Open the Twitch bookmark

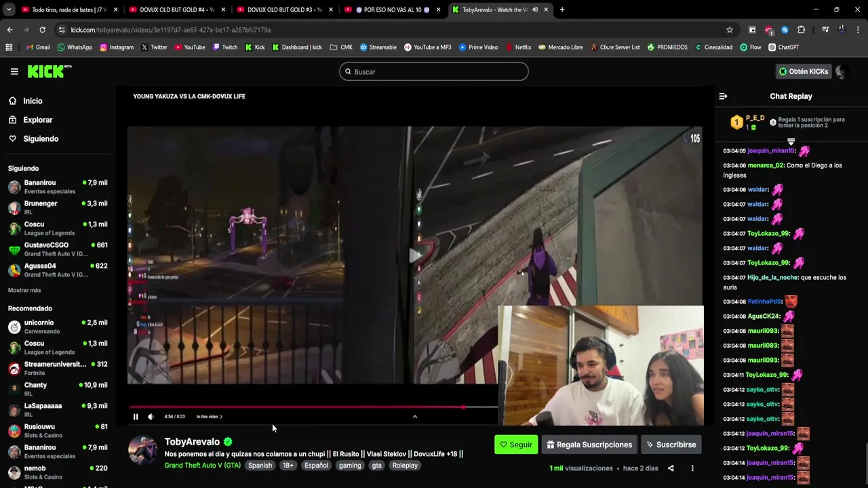[225, 47]
